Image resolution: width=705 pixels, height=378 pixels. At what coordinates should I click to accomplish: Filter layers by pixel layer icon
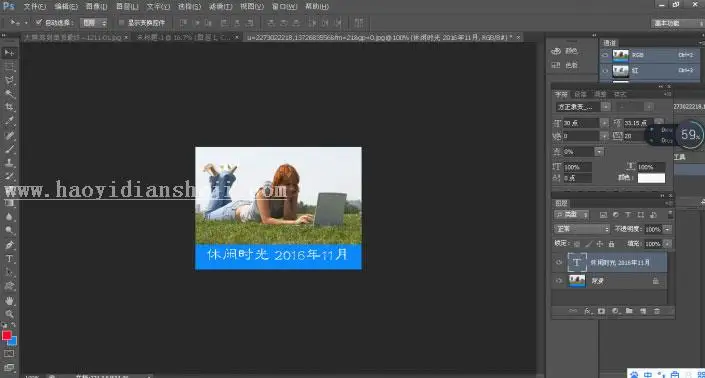pos(603,215)
